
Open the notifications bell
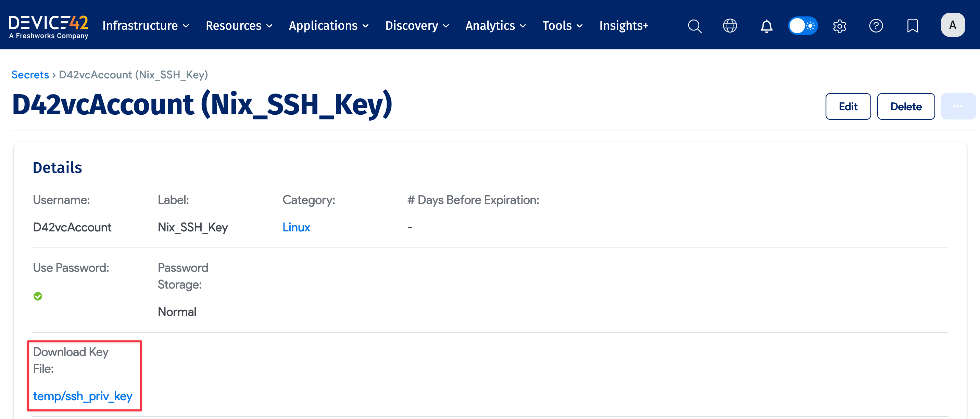coord(766,25)
